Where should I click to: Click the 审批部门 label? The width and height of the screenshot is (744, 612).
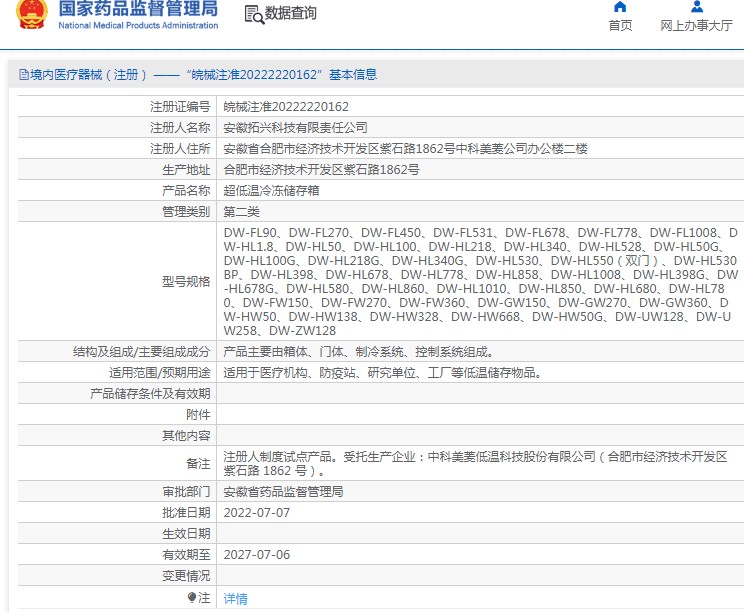pyautogui.click(x=186, y=491)
